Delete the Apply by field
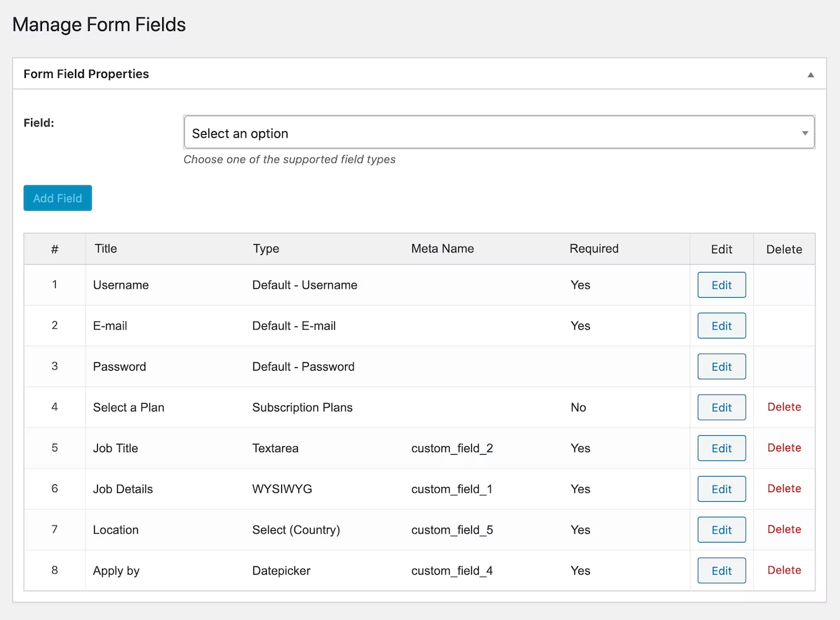The image size is (840, 620). (784, 570)
